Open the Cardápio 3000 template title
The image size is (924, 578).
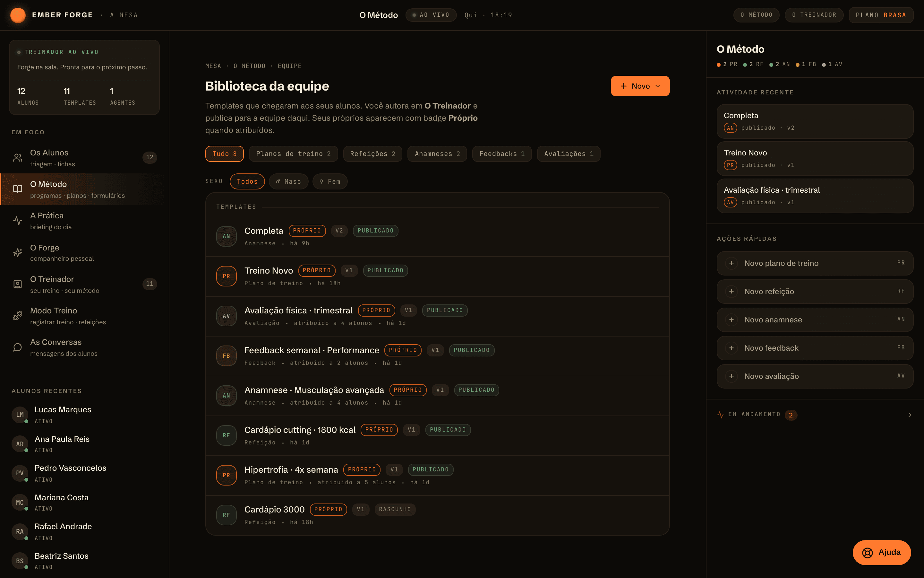point(274,509)
